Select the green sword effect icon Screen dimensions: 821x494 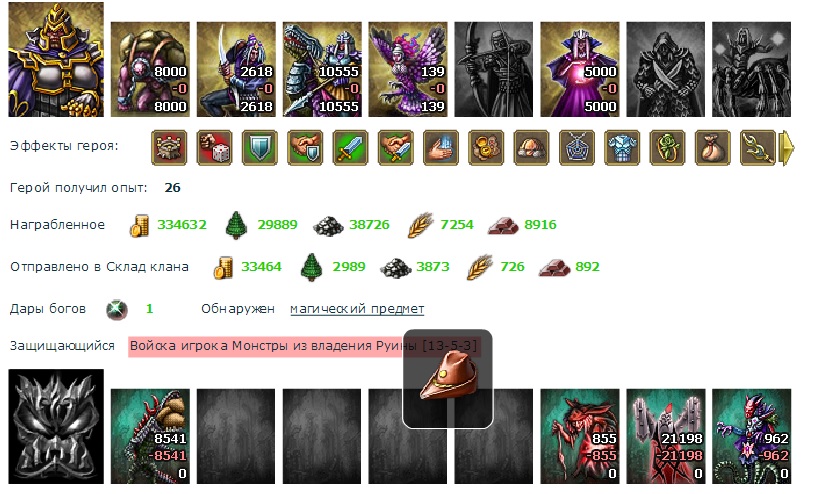point(350,148)
